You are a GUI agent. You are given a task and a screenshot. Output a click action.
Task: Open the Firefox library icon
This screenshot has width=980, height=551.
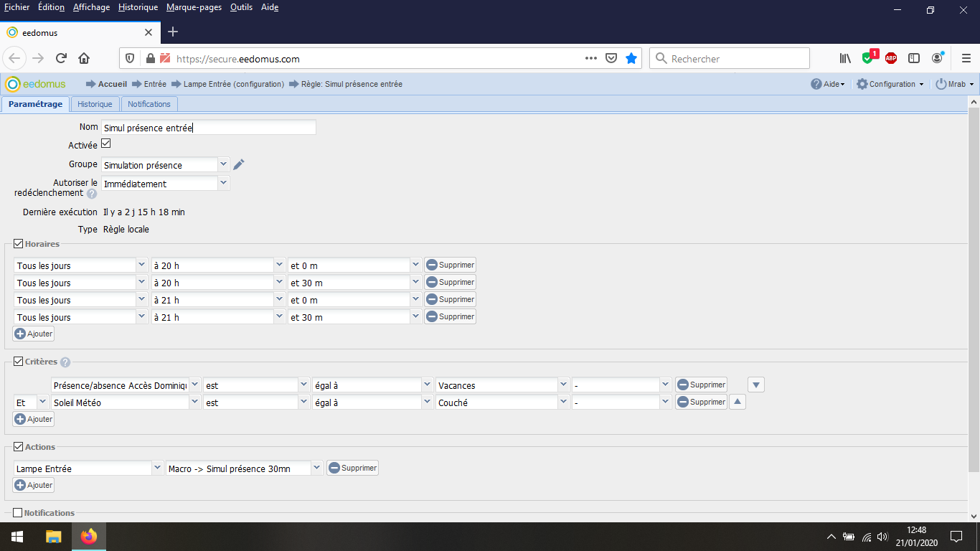pyautogui.click(x=845, y=59)
